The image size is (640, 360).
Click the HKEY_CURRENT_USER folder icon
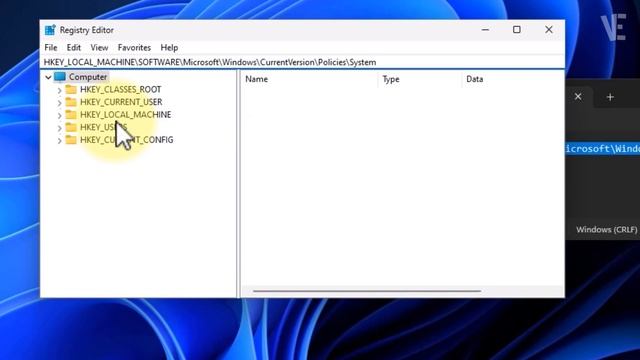click(x=71, y=102)
